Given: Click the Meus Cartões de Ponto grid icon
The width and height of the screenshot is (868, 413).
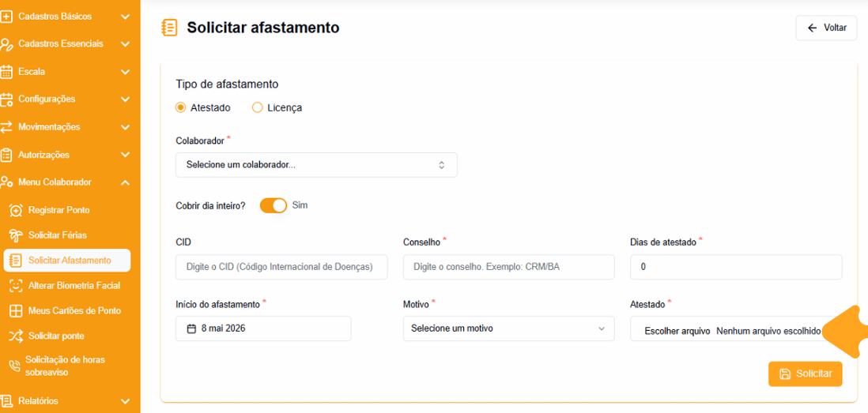Looking at the screenshot, I should tap(16, 310).
